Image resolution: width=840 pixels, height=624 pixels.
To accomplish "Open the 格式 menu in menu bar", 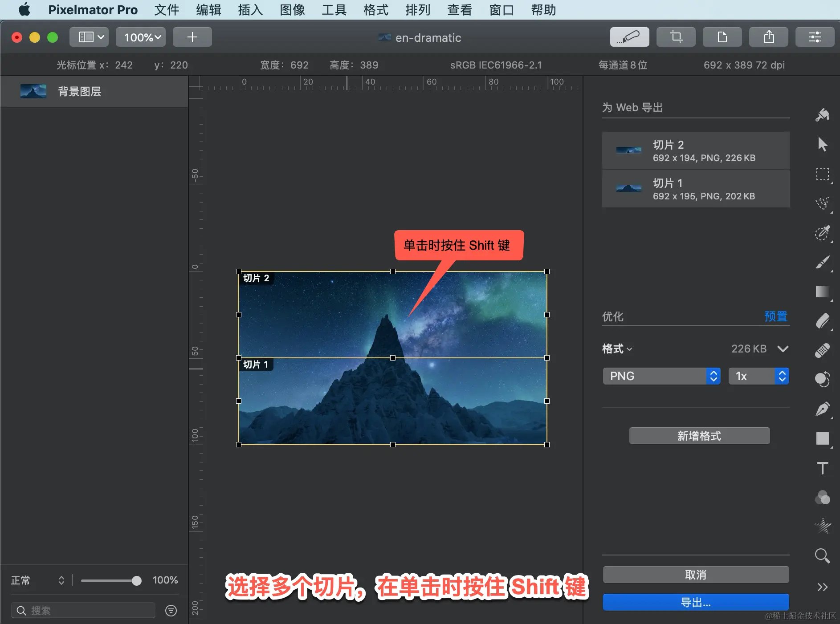I will tap(376, 10).
